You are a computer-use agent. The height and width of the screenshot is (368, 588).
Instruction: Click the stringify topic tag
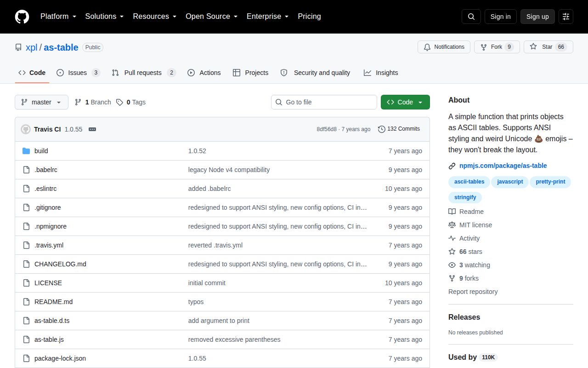tap(465, 197)
